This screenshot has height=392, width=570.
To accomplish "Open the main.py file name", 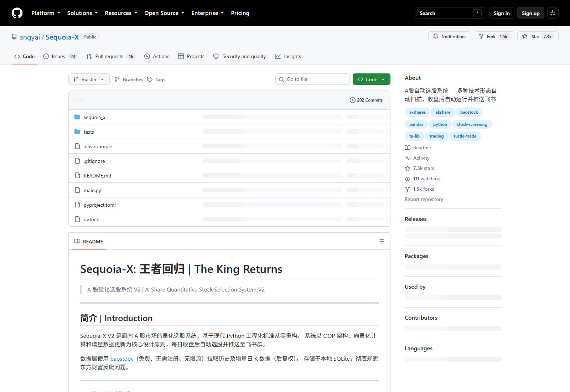I will point(92,190).
